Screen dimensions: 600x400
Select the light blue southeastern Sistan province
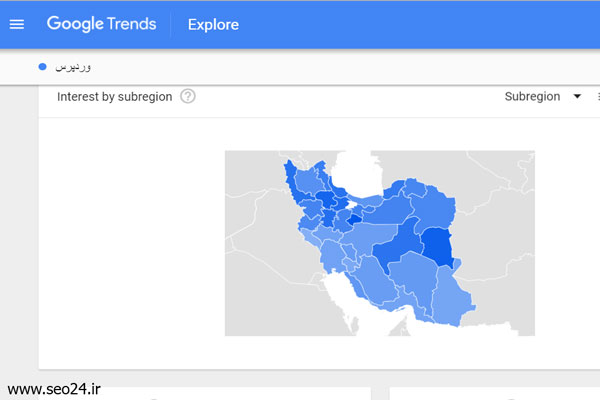pos(452,297)
